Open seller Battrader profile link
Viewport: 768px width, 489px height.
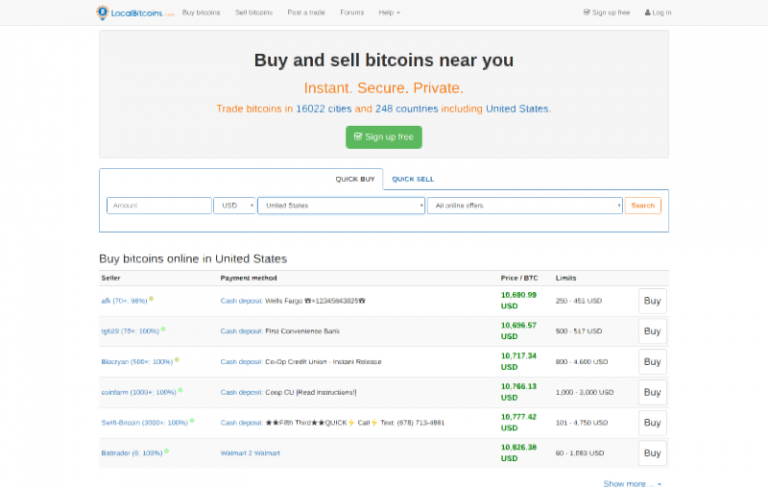pyautogui.click(x=132, y=453)
